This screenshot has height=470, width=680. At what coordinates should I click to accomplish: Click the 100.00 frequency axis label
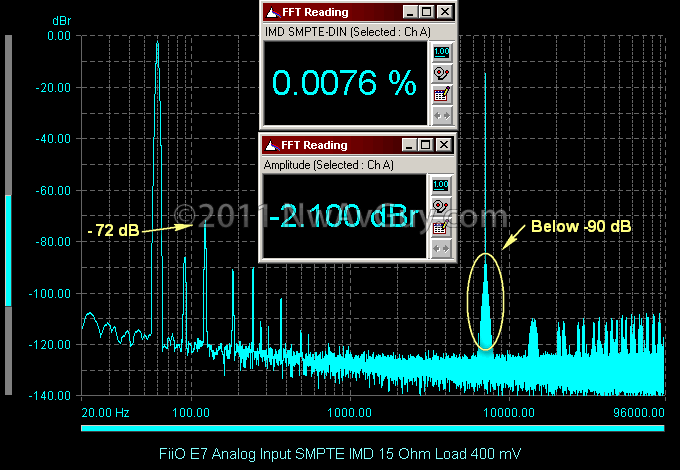pyautogui.click(x=191, y=412)
